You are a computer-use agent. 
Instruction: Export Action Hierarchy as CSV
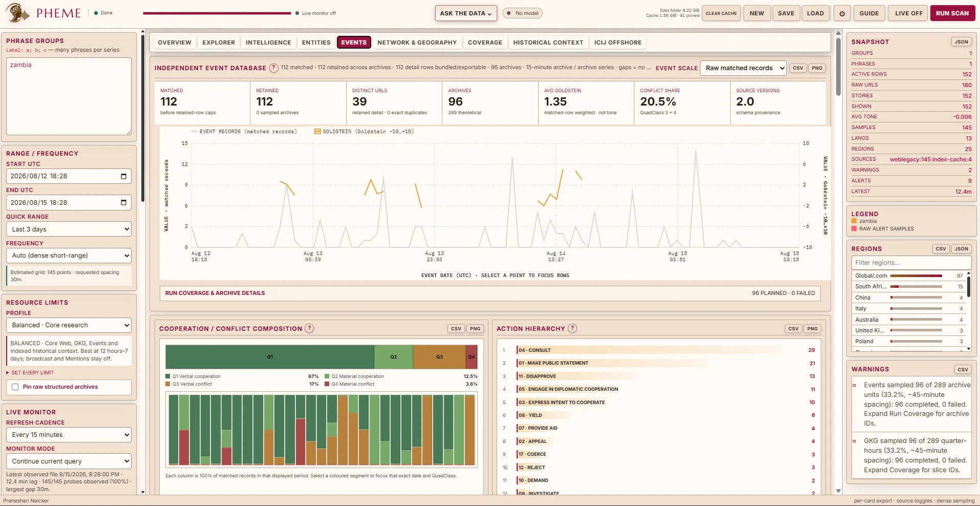click(793, 329)
